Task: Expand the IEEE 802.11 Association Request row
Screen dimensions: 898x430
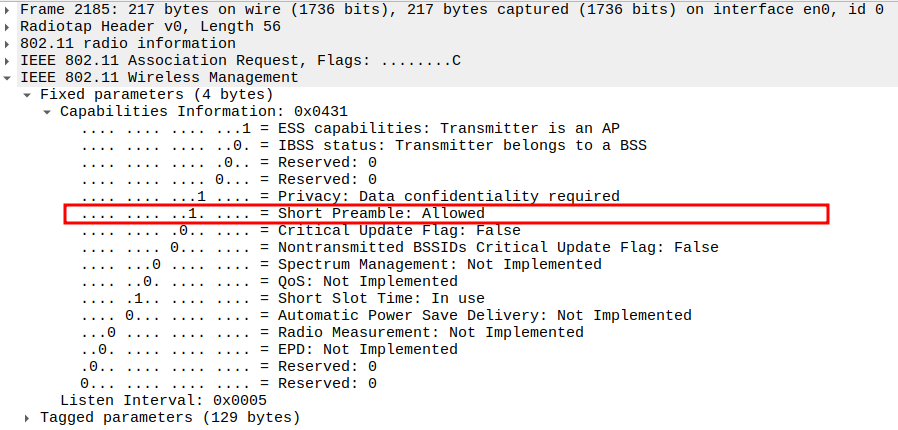Action: (x=9, y=60)
